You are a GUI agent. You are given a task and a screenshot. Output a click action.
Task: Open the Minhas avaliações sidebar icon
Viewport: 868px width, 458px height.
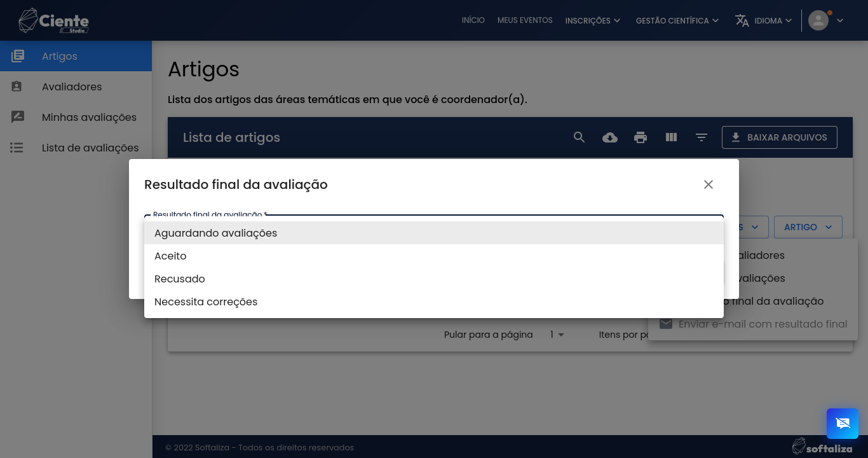[x=18, y=117]
